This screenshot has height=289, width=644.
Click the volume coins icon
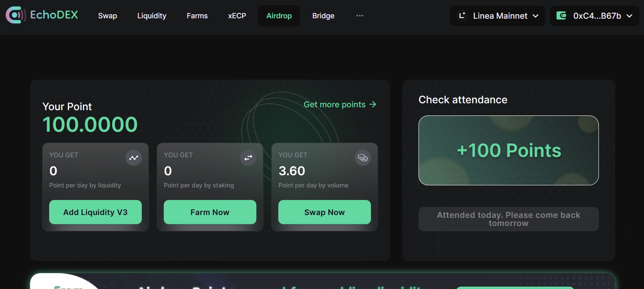tap(363, 158)
